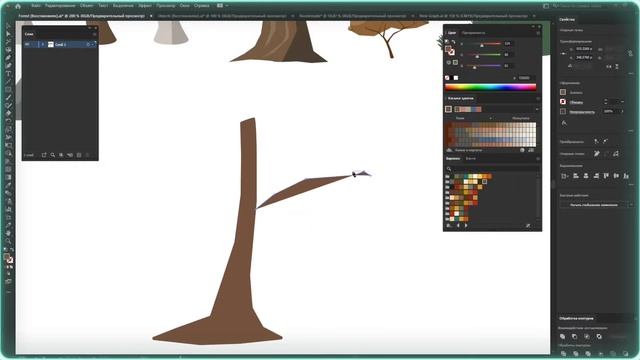Open Quick Actions dropdown arrow
The width and height of the screenshot is (640, 360).
click(x=631, y=204)
